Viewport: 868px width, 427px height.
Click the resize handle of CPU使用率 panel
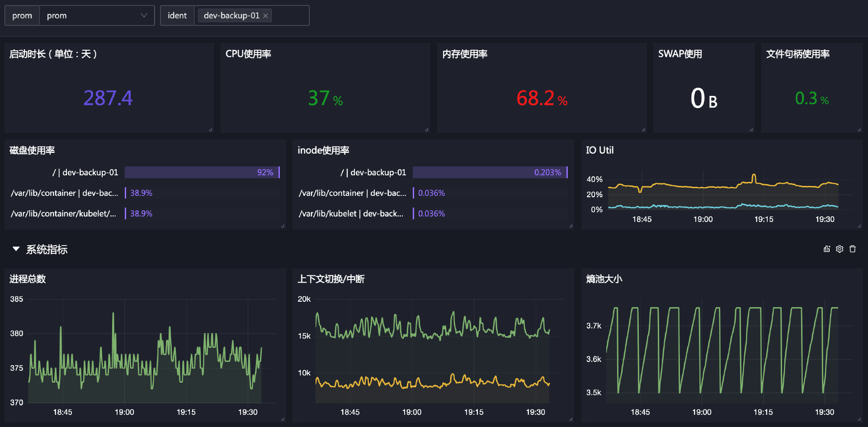427,130
